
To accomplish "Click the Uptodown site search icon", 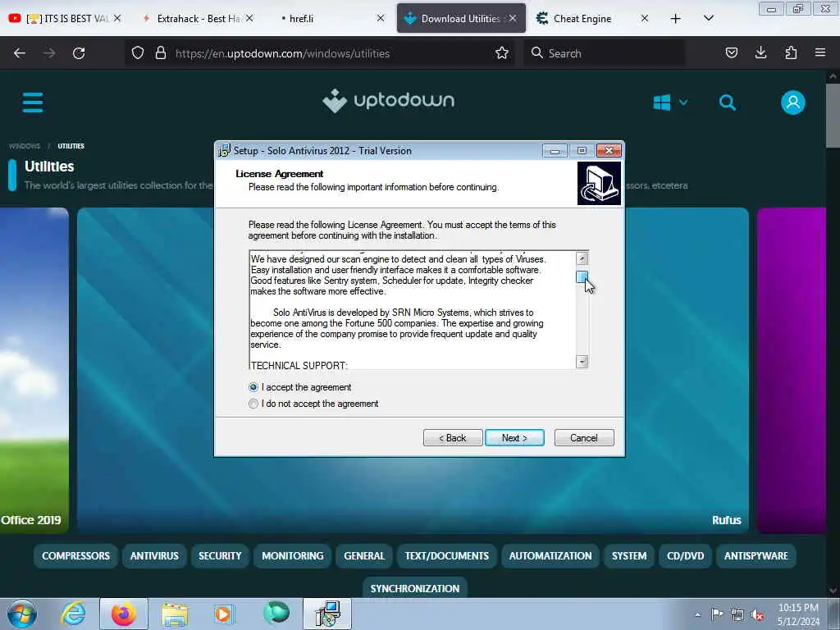I will point(727,103).
